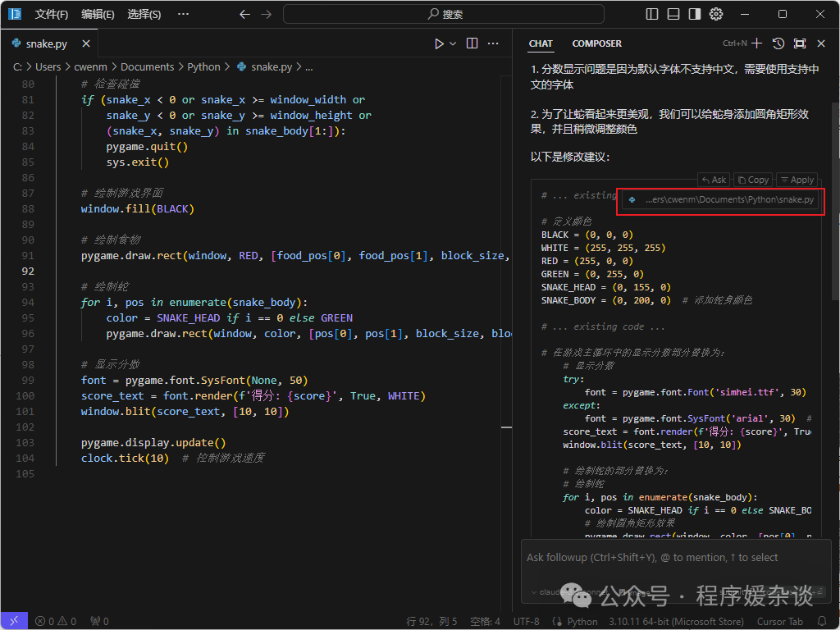Open editor More Actions ellipsis menu
The image size is (840, 630).
click(x=493, y=43)
